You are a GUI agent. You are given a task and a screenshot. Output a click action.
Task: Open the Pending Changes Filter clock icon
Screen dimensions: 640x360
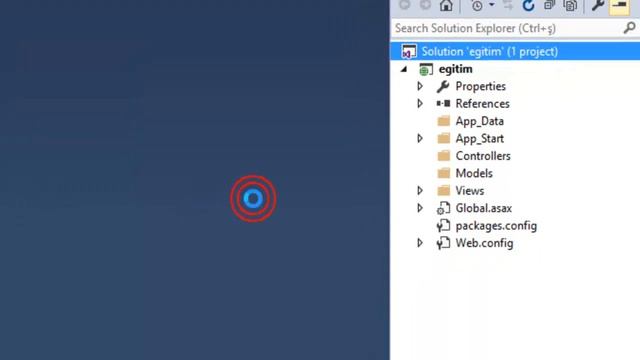[477, 5]
